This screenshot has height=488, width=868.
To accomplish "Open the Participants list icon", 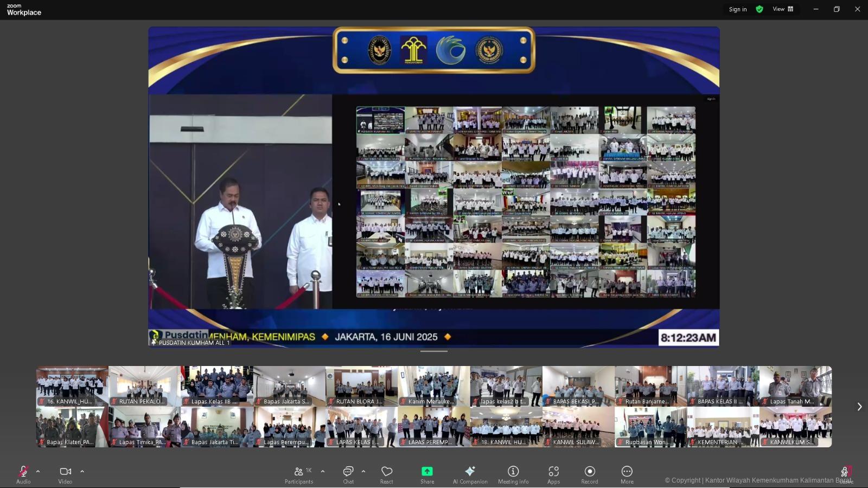I will (x=298, y=474).
